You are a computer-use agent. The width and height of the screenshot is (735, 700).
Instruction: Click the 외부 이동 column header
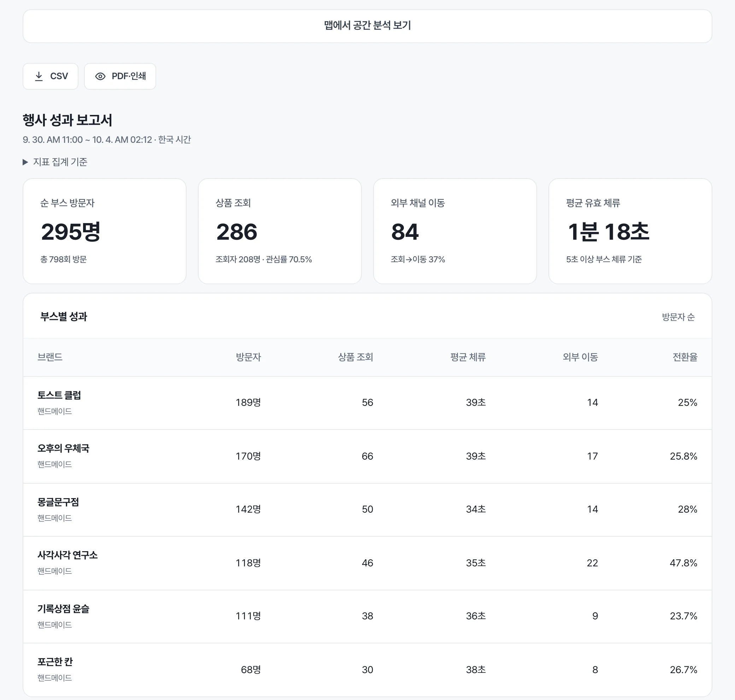click(580, 357)
